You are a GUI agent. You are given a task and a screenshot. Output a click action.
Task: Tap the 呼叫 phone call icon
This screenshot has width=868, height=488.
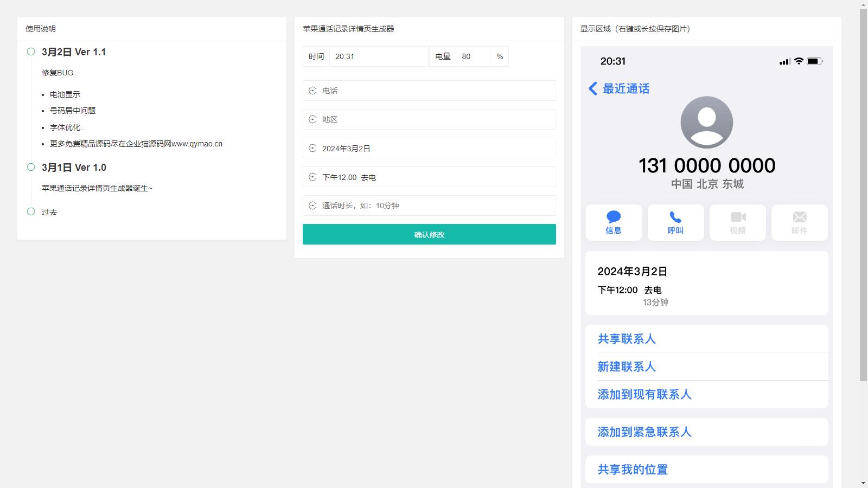coord(675,217)
